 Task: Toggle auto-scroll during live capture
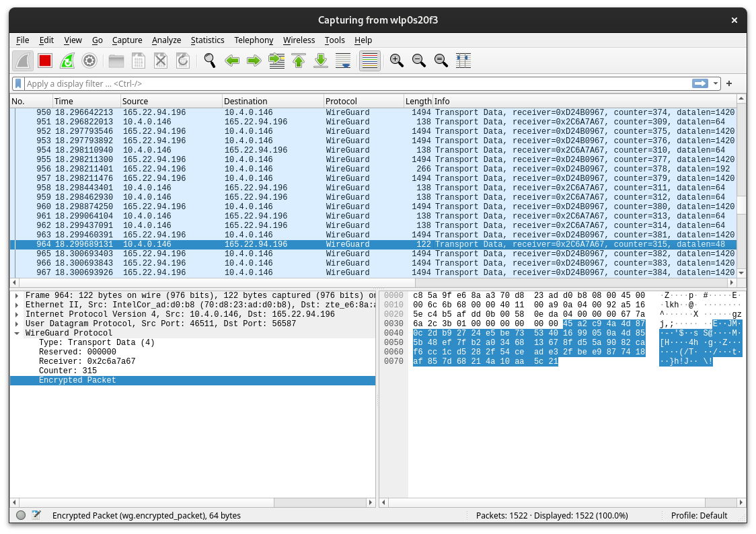coord(343,61)
